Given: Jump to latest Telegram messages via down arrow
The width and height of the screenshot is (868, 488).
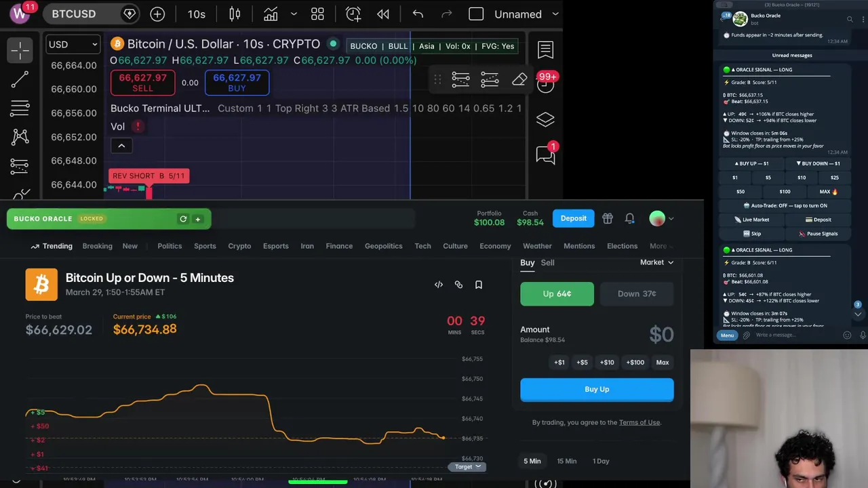Looking at the screenshot, I should (857, 314).
